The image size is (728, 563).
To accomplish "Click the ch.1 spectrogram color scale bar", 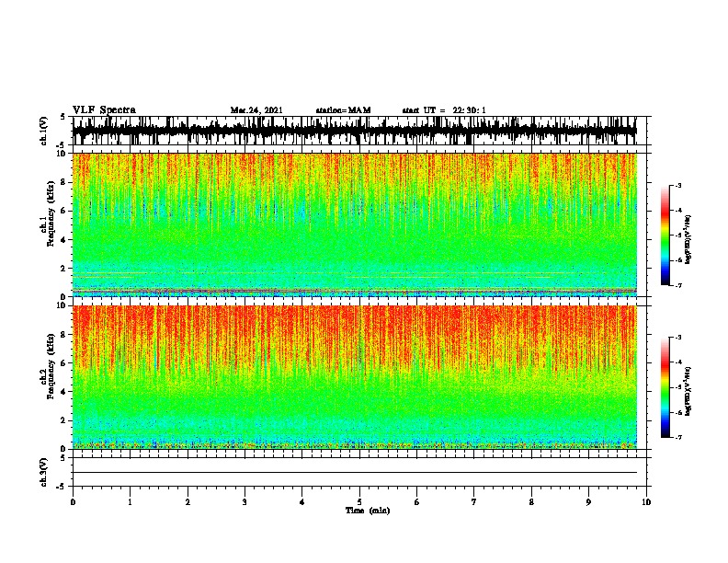I will (x=665, y=236).
